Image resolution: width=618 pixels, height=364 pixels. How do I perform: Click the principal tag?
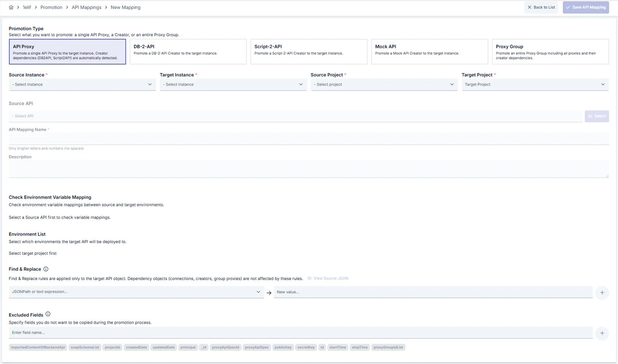pyautogui.click(x=188, y=347)
